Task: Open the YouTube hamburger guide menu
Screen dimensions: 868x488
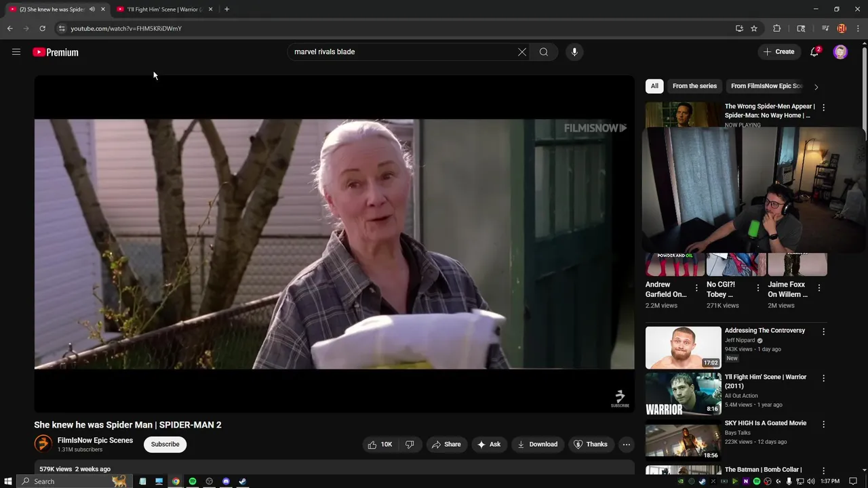Action: click(16, 52)
